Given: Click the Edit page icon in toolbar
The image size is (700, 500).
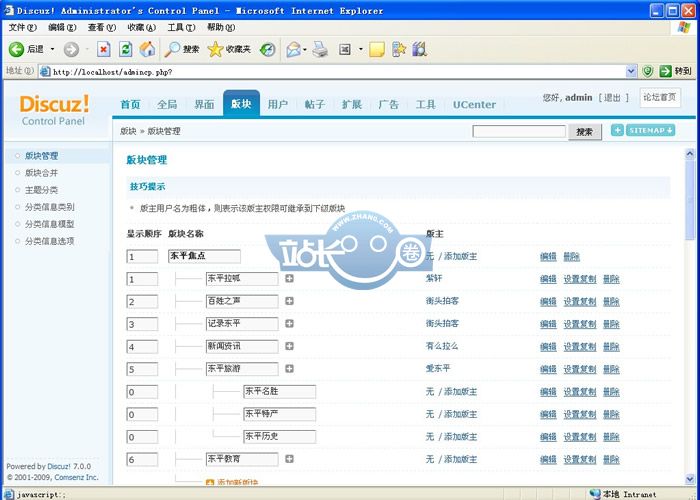Looking at the screenshot, I should [x=345, y=49].
